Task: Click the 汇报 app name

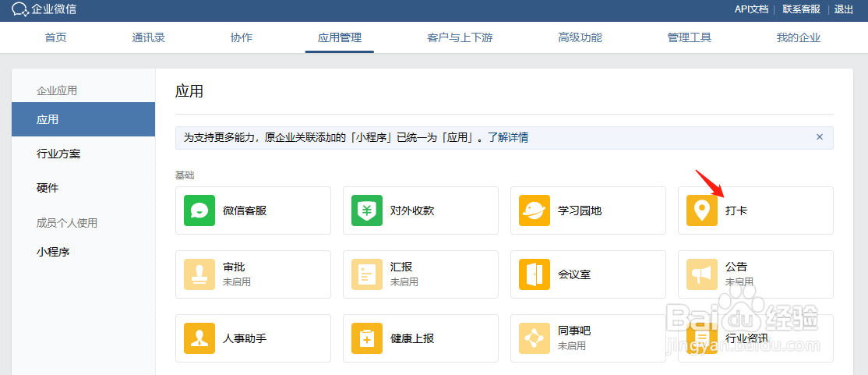Action: (x=401, y=267)
